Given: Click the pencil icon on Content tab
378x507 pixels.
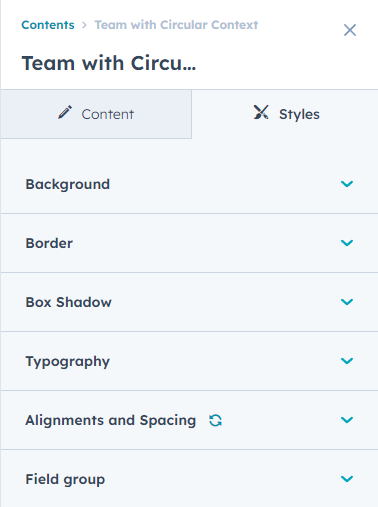Looking at the screenshot, I should coord(65,112).
